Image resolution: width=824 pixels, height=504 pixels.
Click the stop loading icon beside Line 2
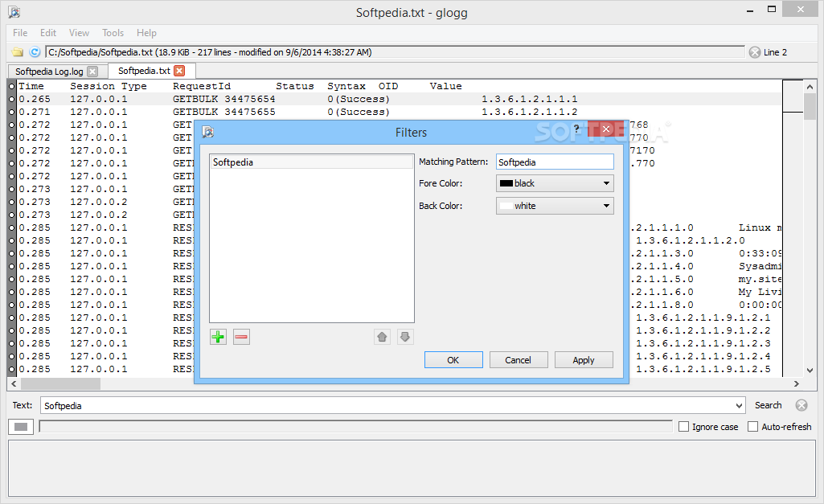click(755, 52)
